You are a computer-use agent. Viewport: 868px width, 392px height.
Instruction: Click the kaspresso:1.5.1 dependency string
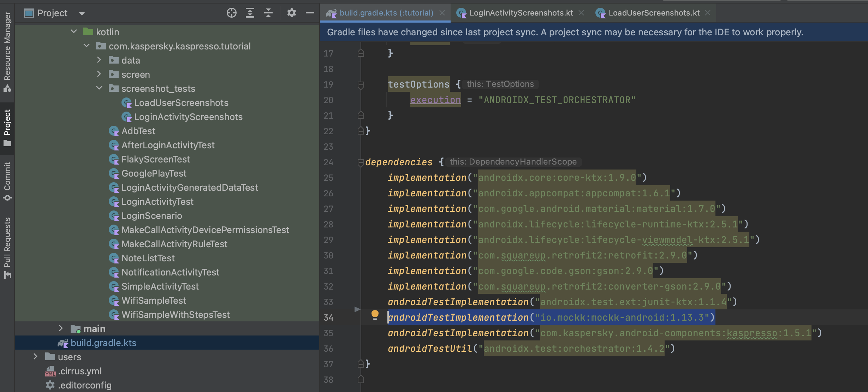tap(676, 333)
